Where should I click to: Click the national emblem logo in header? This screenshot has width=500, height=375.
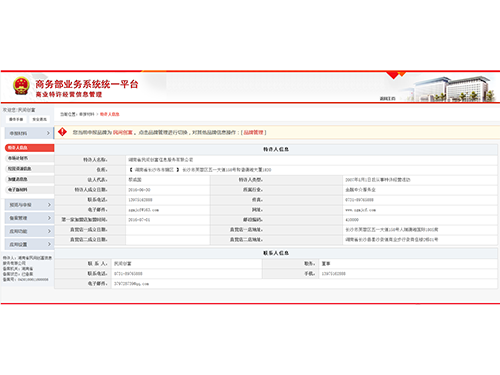coord(21,86)
